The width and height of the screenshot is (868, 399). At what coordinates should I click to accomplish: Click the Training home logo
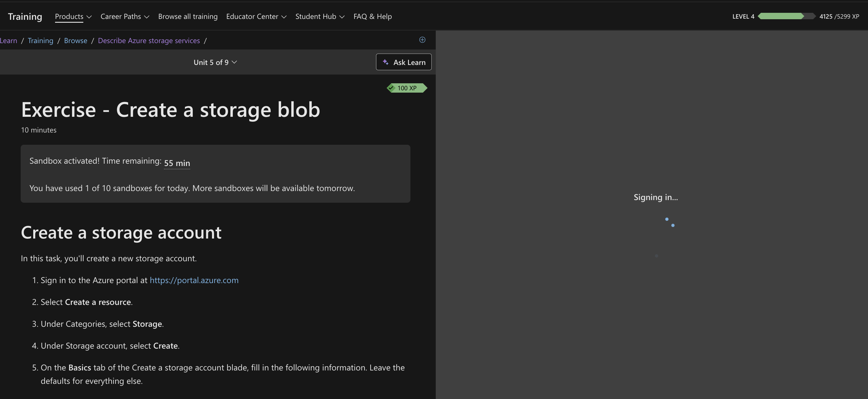pos(24,16)
